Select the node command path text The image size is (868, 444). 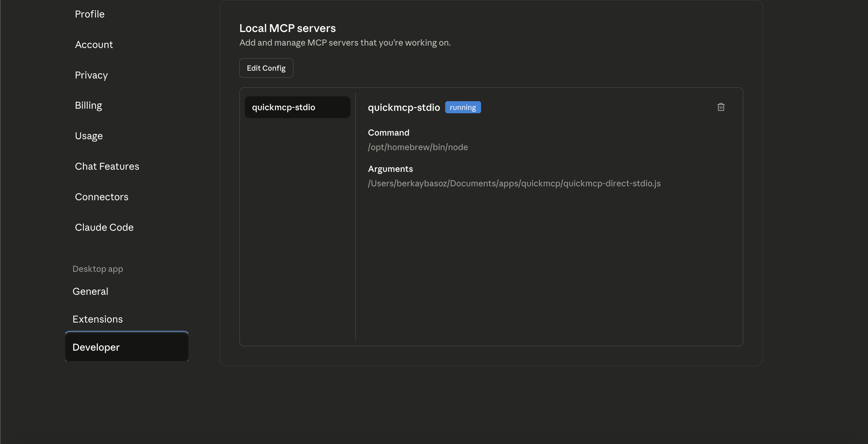[x=417, y=147]
